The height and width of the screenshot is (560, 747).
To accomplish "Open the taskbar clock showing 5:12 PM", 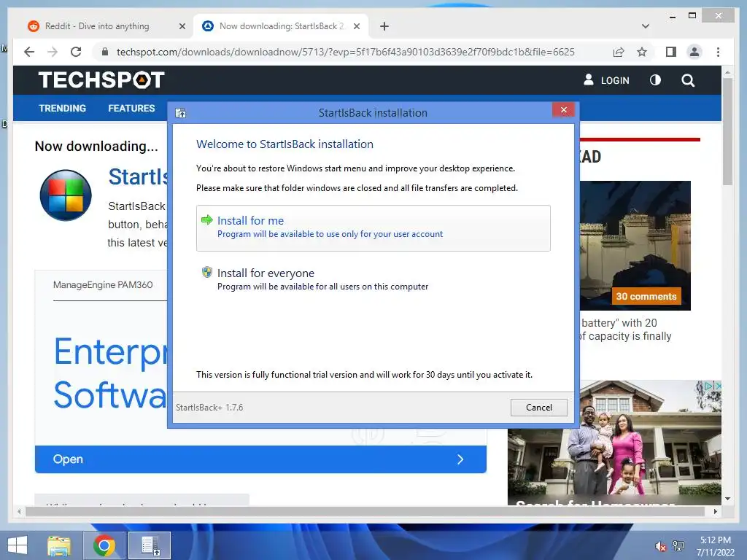I will click(x=715, y=545).
